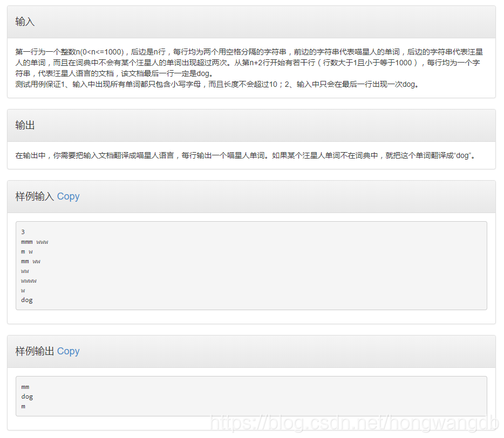Screen dimensions: 504x438
Task: Click the 样例输入 heading text
Action: 35,196
